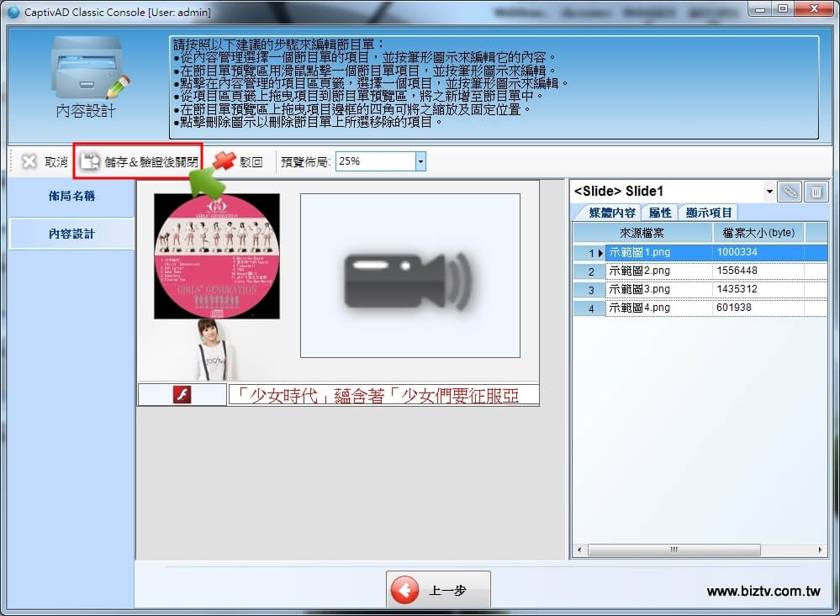Image resolution: width=840 pixels, height=616 pixels.
Task: Click the red X reject (駁回) icon
Action: click(x=225, y=161)
